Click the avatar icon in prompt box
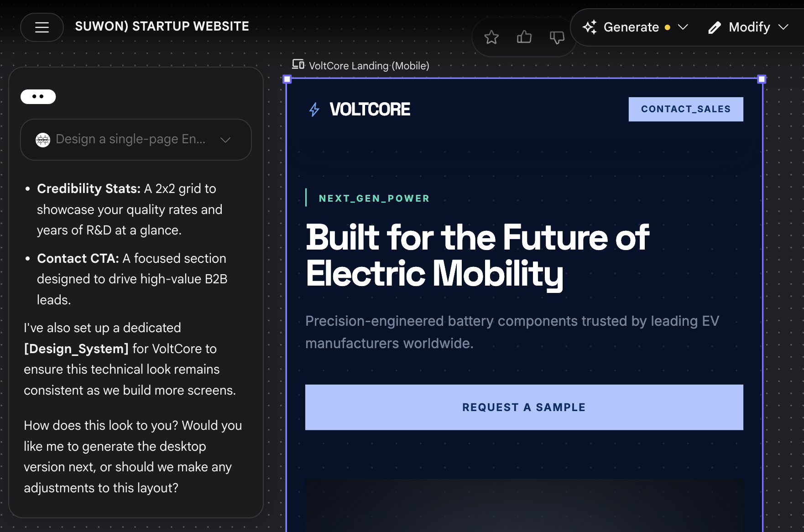The height and width of the screenshot is (532, 804). tap(43, 140)
